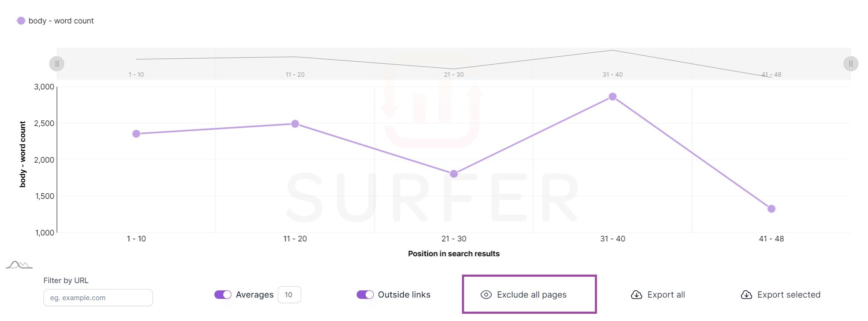Image resolution: width=868 pixels, height=321 pixels.
Task: Click the eye icon beside Exclude all pages
Action: click(486, 295)
